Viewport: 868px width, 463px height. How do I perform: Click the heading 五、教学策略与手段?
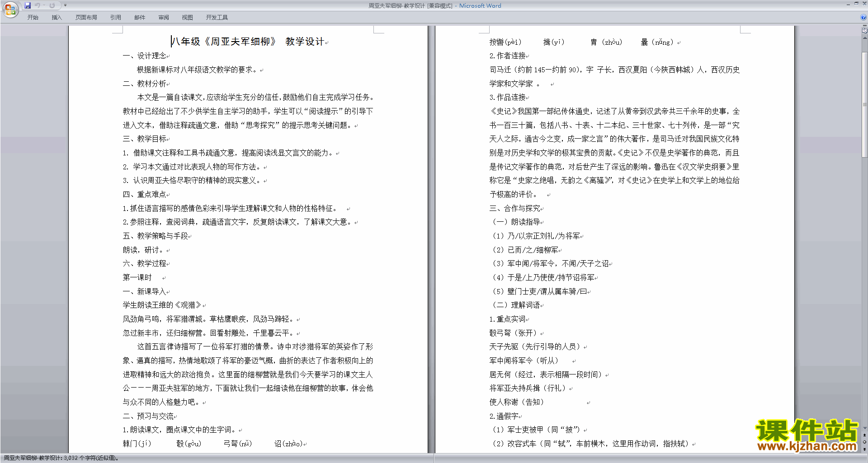(x=156, y=236)
